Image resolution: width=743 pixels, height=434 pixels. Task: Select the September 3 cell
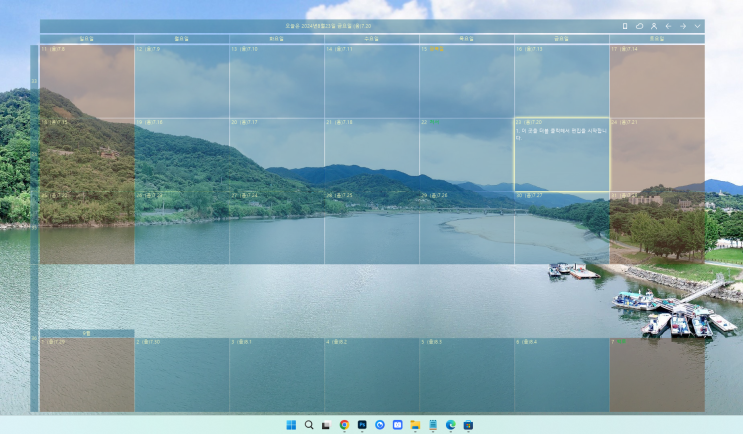[x=277, y=375]
